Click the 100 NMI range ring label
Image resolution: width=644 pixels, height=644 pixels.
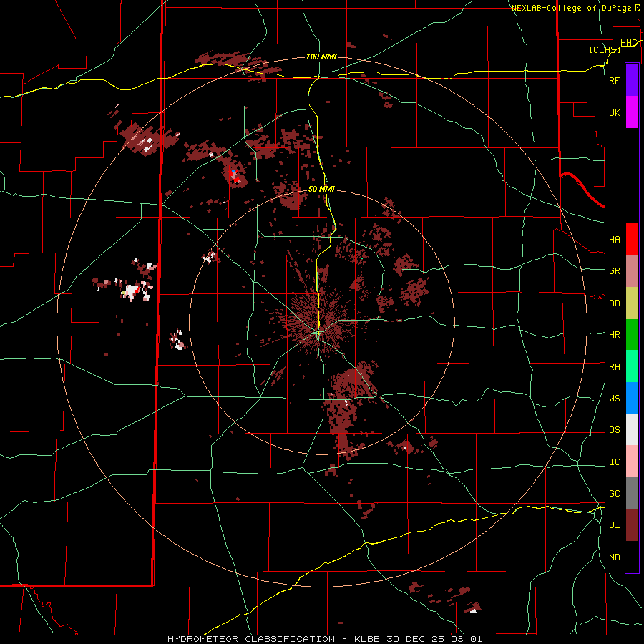tap(321, 57)
